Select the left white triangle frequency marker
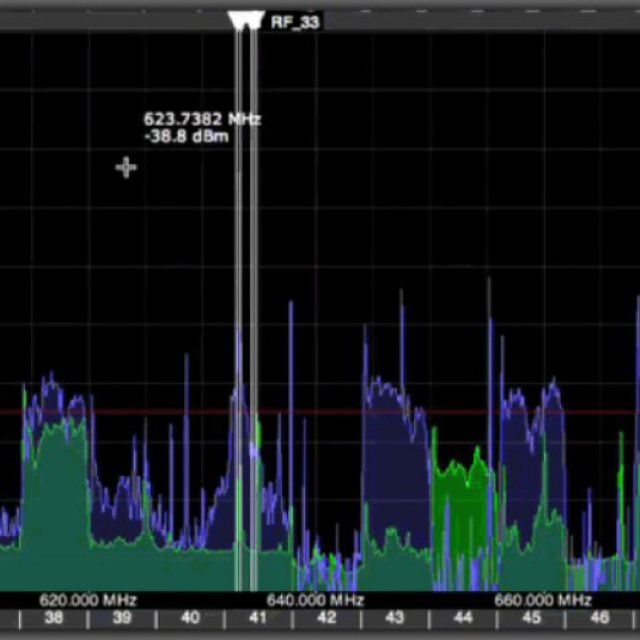 (x=238, y=21)
